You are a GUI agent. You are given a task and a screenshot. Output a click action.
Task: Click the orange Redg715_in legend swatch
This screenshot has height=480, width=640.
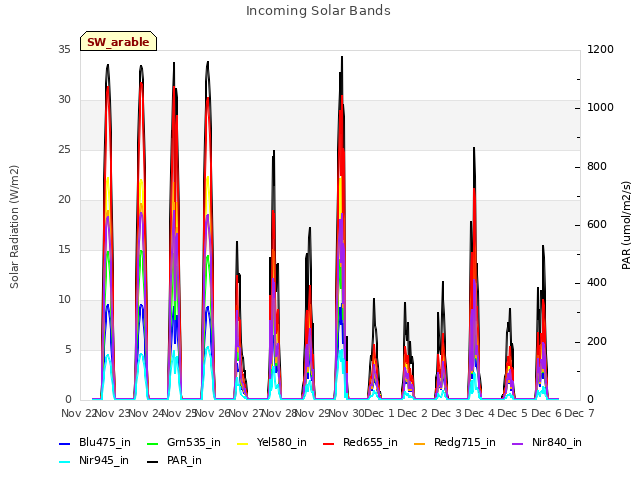(420, 444)
